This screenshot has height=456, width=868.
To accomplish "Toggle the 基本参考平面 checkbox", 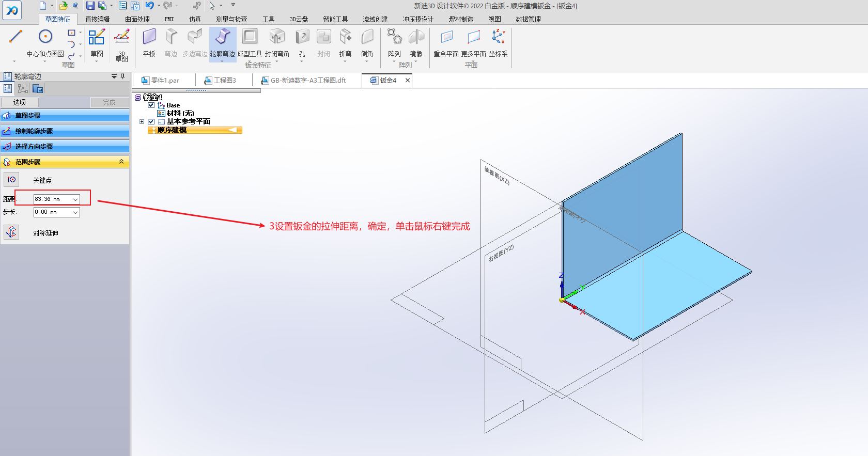I will pyautogui.click(x=151, y=122).
